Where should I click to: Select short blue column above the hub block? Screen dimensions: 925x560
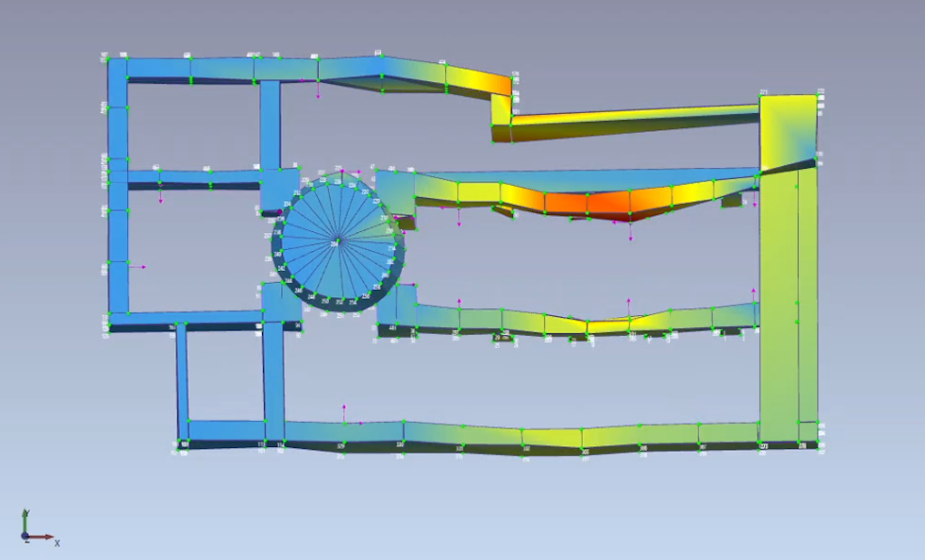coord(269,126)
